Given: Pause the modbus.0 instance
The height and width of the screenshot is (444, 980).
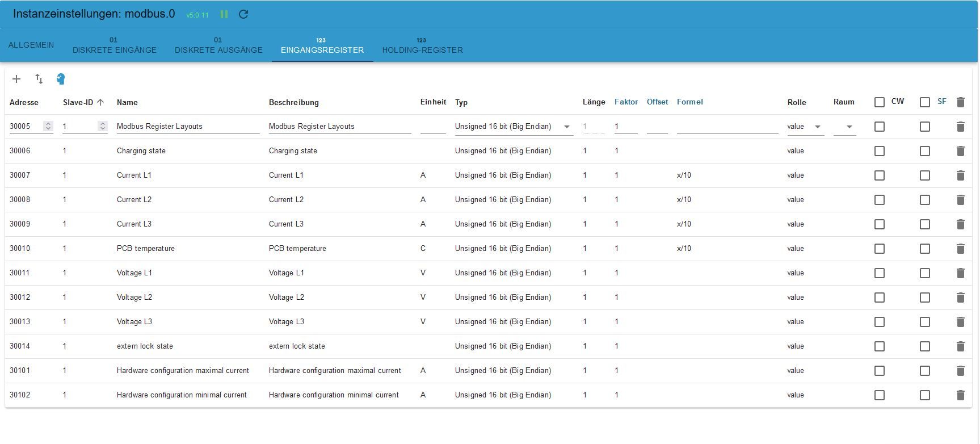Looking at the screenshot, I should [x=224, y=14].
